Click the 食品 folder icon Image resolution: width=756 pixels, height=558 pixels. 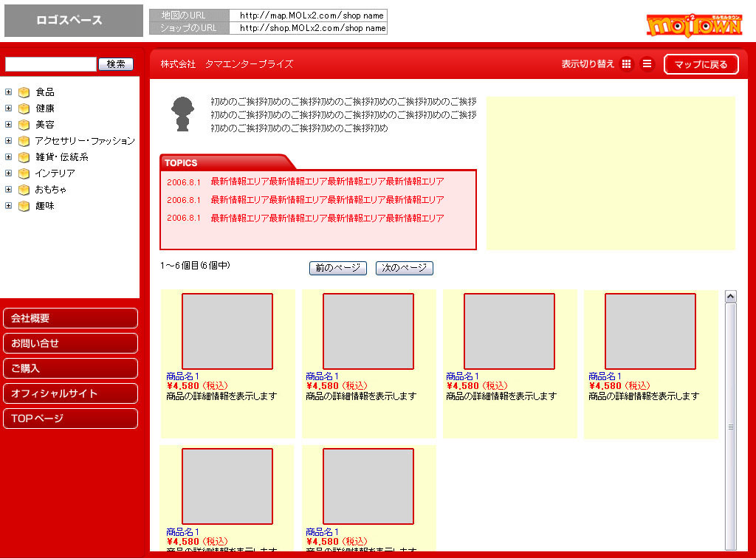[x=24, y=92]
